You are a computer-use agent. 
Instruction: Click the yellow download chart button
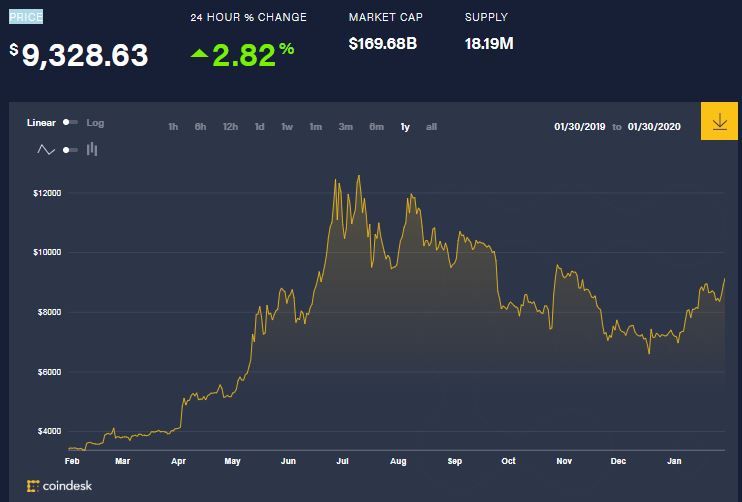click(719, 122)
